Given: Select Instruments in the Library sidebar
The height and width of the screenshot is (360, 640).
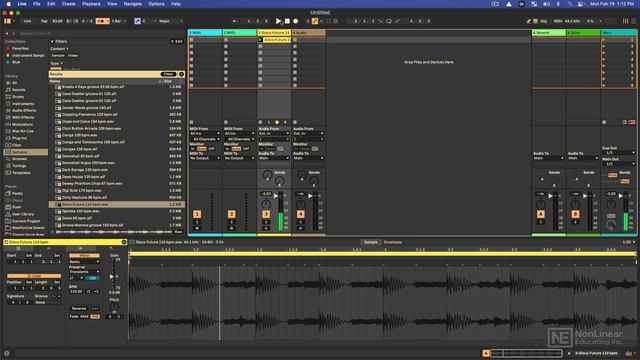Looking at the screenshot, I should click(23, 104).
